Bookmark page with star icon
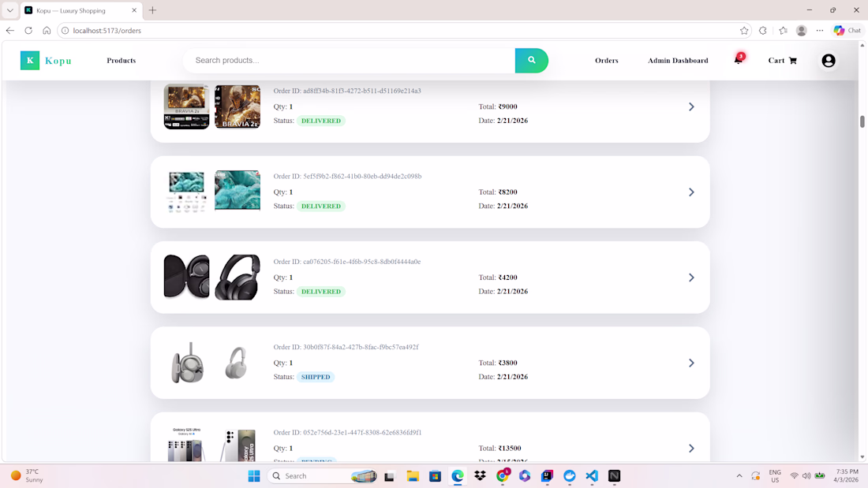The image size is (868, 488). point(744,31)
